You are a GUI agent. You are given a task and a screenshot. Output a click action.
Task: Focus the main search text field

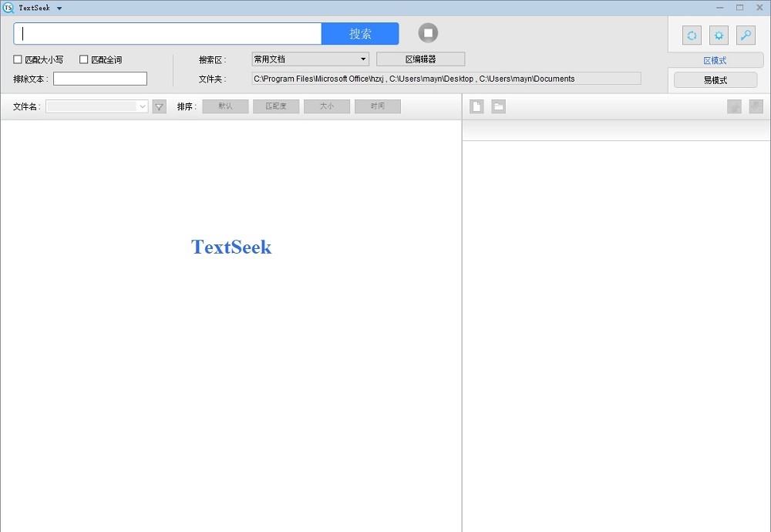point(167,33)
